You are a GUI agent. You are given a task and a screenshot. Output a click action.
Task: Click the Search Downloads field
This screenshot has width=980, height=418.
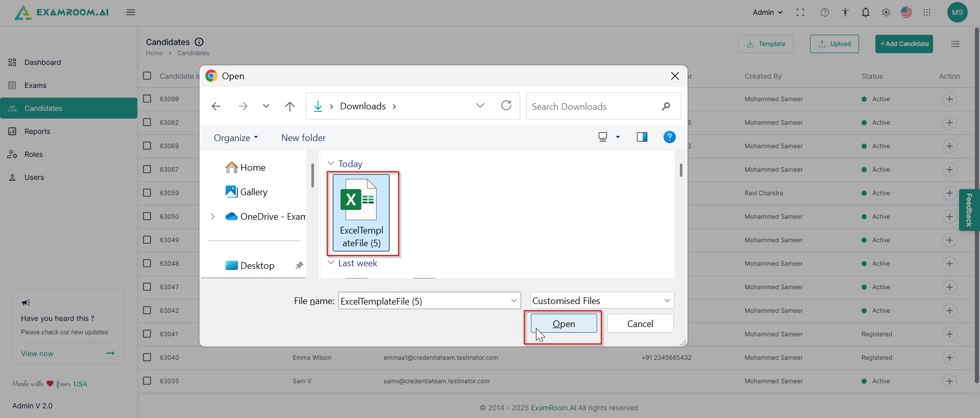point(592,106)
